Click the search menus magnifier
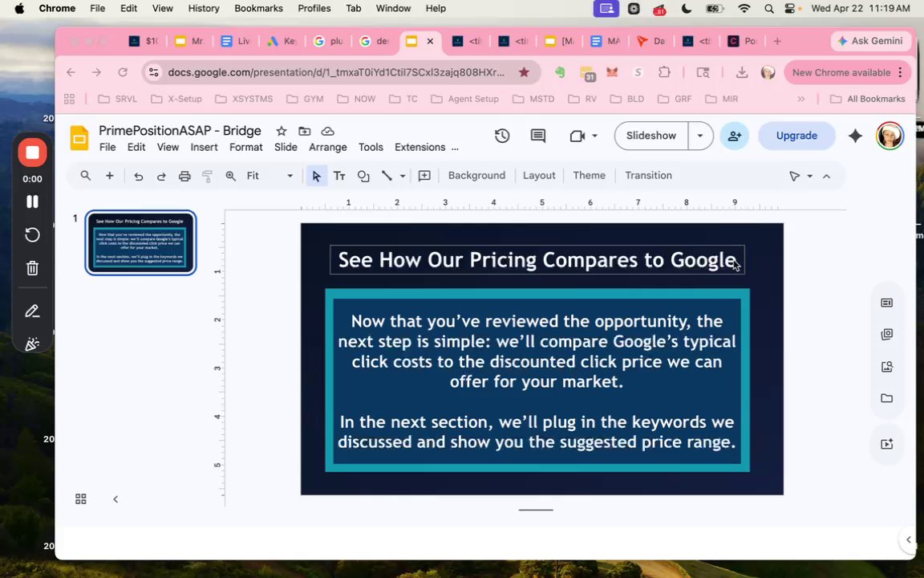924x578 pixels. [86, 176]
